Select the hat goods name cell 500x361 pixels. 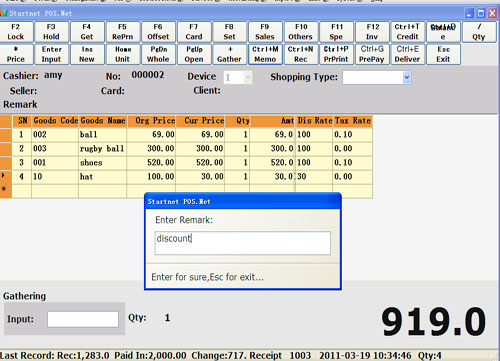[x=103, y=177]
